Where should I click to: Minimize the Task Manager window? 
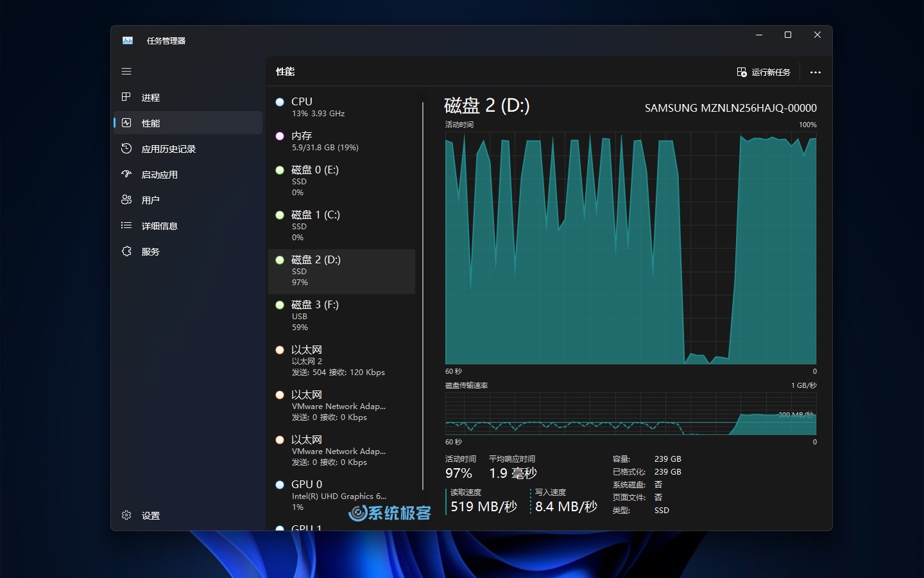click(x=759, y=35)
